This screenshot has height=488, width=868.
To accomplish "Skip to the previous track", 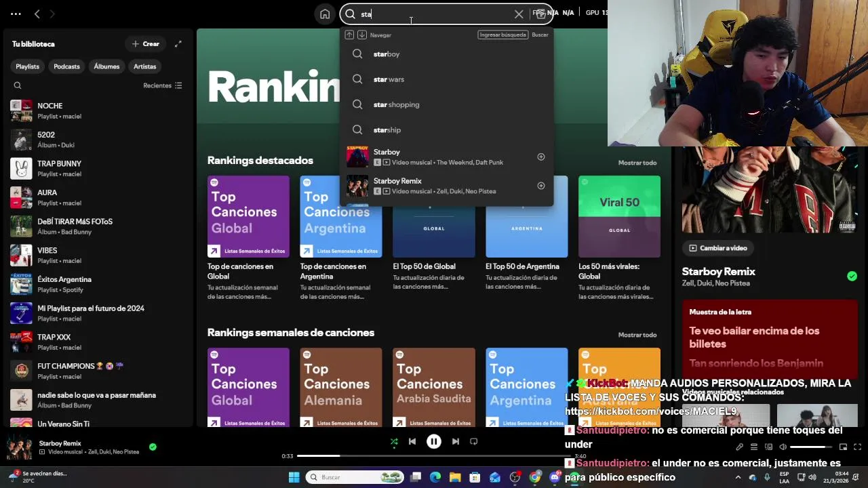I will 412,442.
